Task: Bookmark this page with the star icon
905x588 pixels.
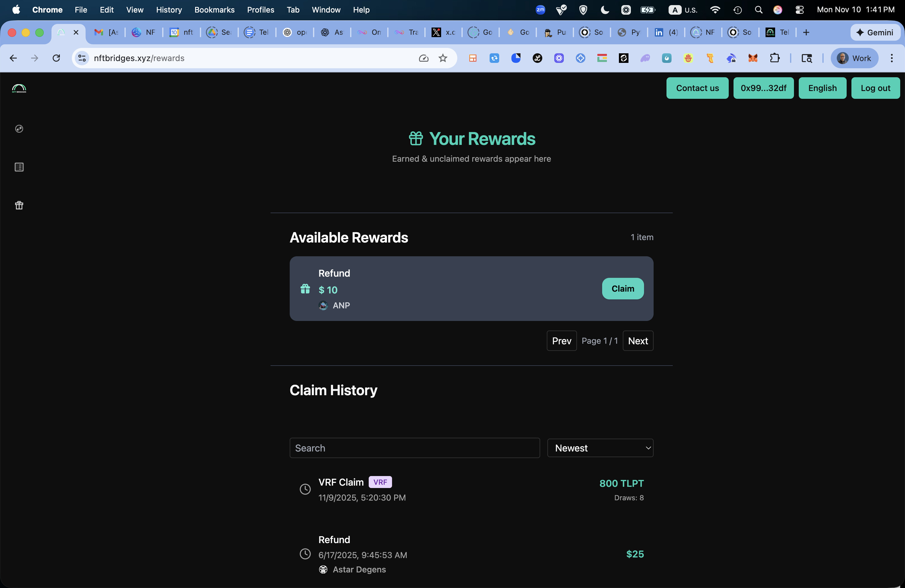Action: click(443, 58)
